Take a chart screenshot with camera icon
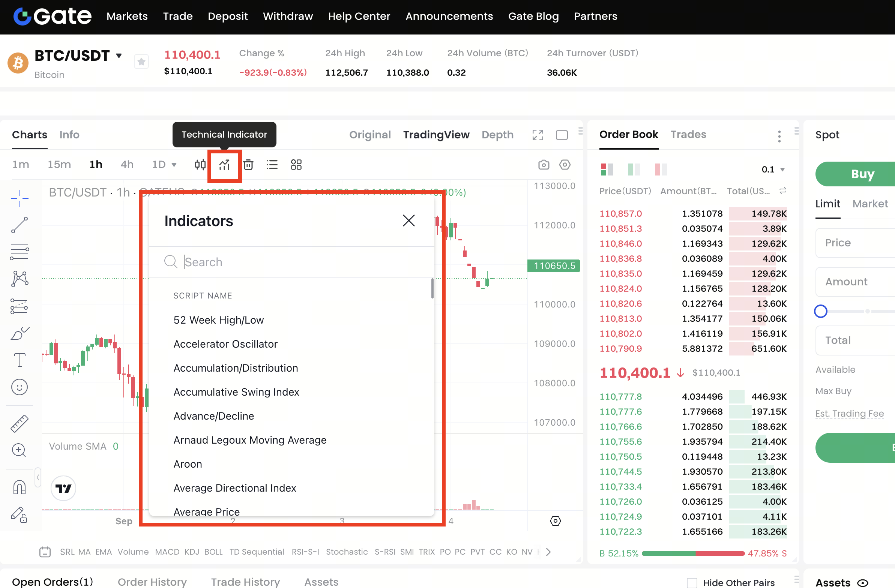895x588 pixels. point(544,165)
